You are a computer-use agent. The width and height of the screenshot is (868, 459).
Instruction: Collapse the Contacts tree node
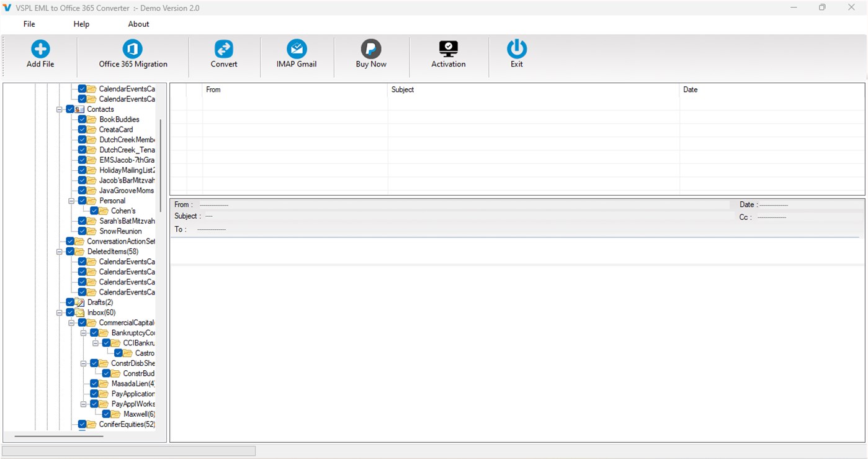click(59, 109)
